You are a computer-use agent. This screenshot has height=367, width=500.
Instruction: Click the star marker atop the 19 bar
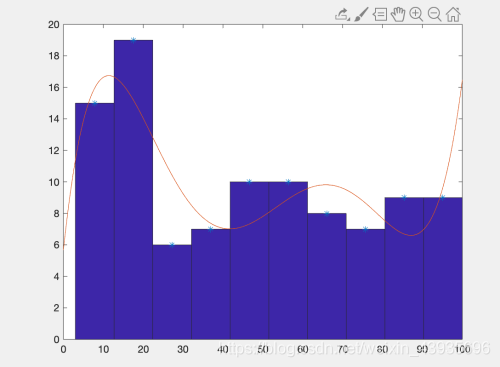point(133,40)
